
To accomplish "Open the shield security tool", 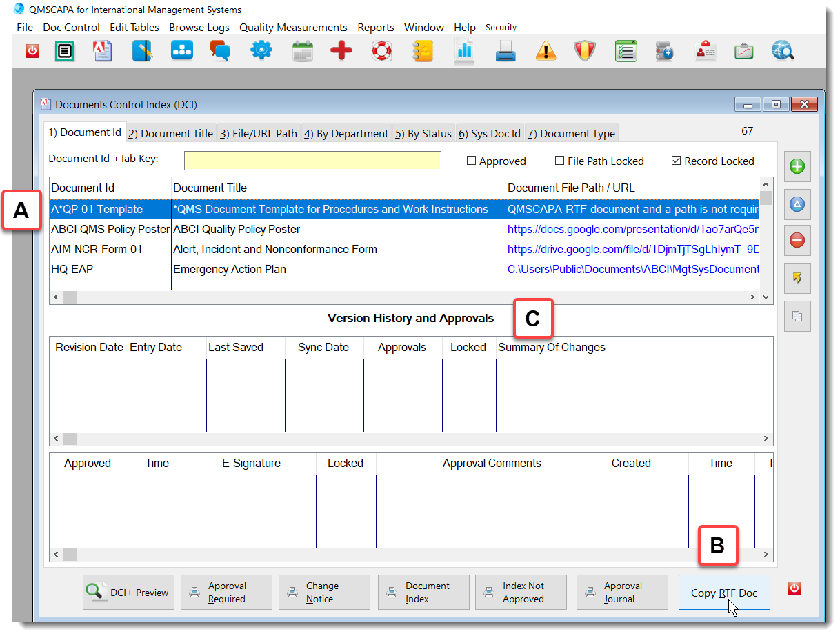I will pos(583,50).
